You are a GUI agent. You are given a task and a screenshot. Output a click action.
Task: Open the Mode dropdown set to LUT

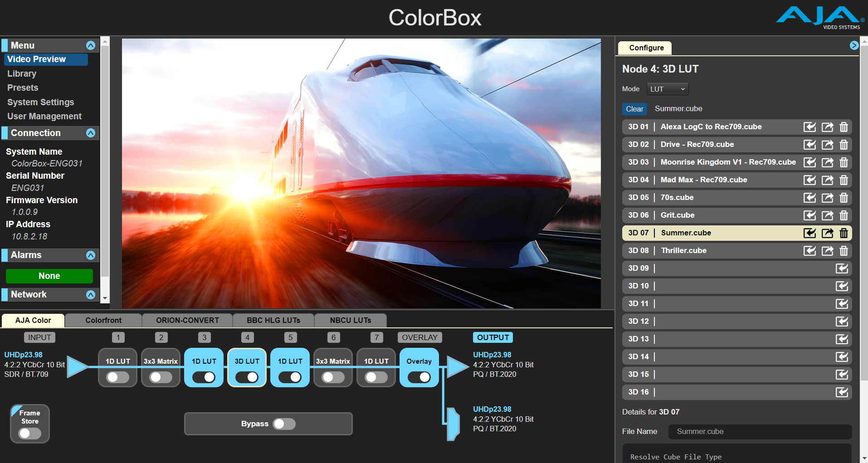(667, 89)
